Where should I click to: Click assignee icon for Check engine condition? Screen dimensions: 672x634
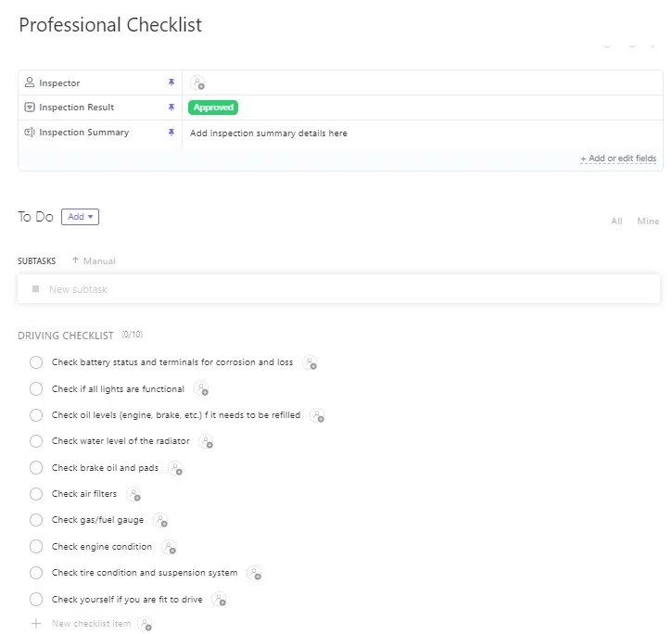click(169, 547)
